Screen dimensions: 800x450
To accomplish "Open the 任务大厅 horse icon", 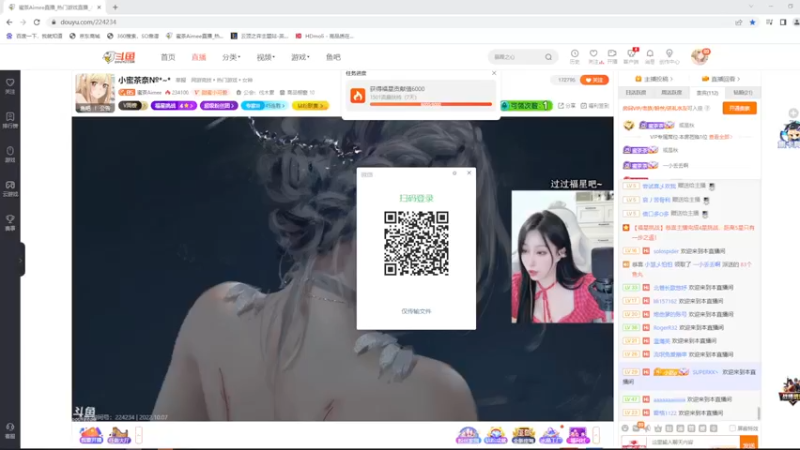I will click(119, 435).
